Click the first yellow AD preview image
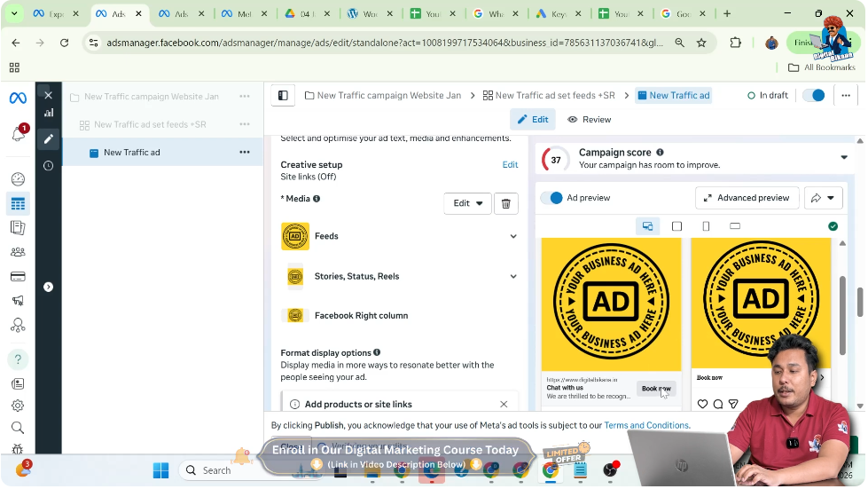Viewport: 868px width, 489px height. [x=611, y=304]
